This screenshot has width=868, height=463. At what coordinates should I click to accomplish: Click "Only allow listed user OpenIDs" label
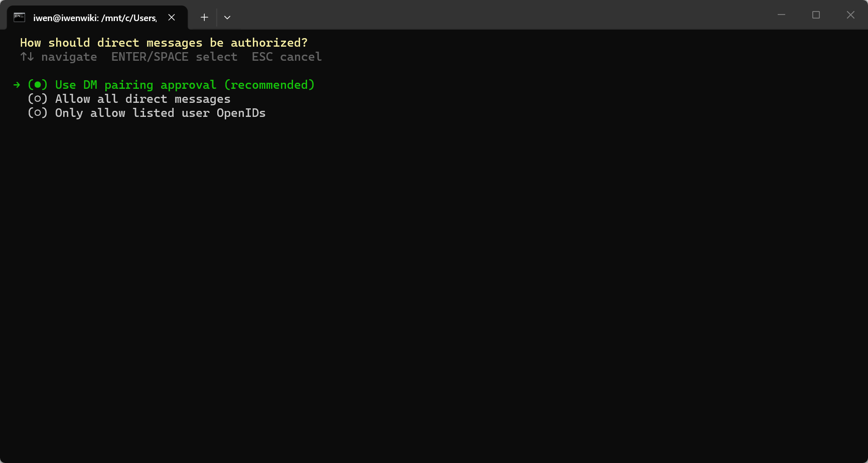coord(161,113)
